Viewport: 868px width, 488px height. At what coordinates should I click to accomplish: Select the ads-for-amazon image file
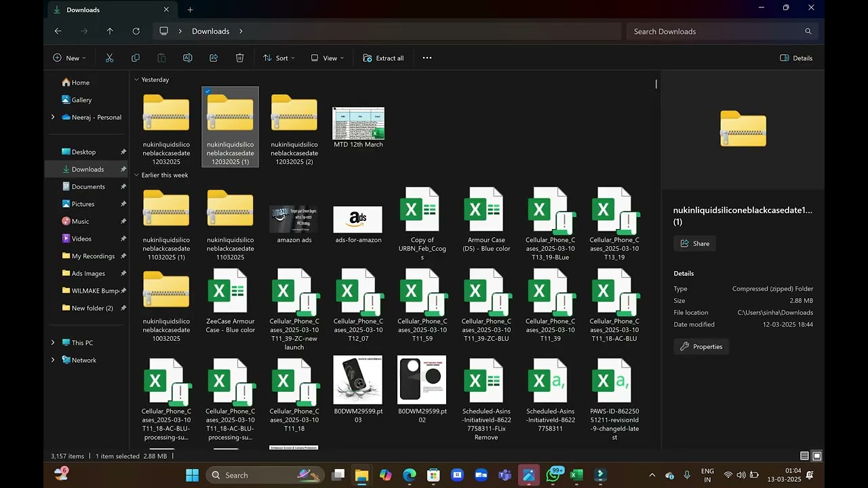[358, 224]
